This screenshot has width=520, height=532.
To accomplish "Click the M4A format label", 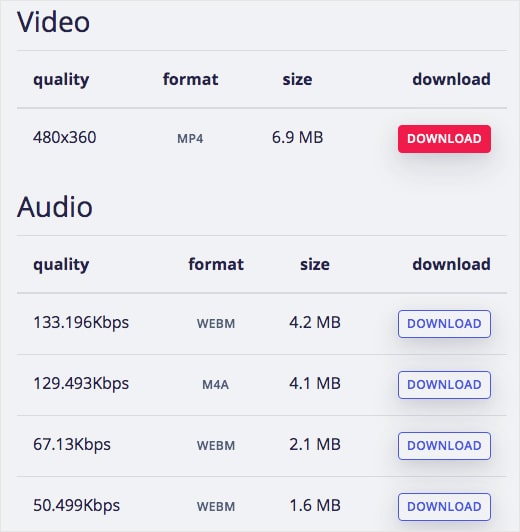I will (x=216, y=385).
